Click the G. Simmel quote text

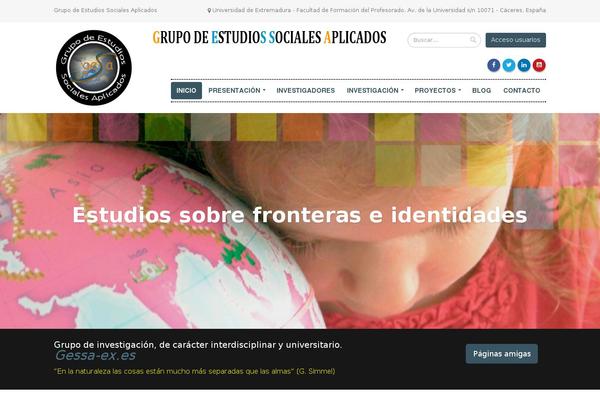point(194,371)
